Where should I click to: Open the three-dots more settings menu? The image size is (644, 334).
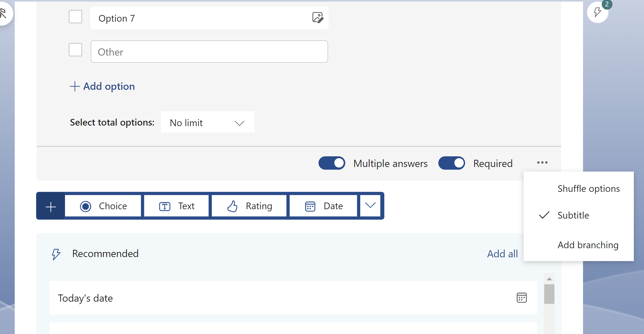point(542,163)
